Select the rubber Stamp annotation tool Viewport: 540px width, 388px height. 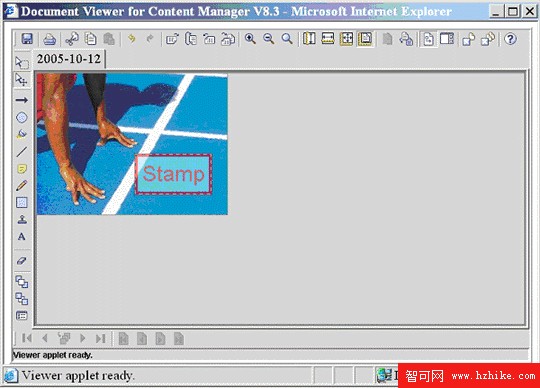(x=22, y=219)
